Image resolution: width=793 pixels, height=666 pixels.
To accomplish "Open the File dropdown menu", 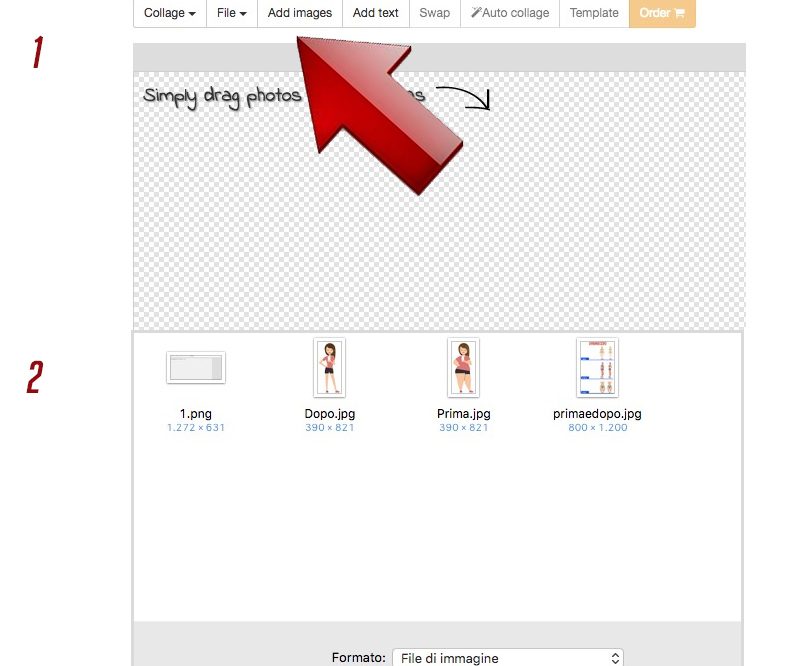I will coord(232,13).
